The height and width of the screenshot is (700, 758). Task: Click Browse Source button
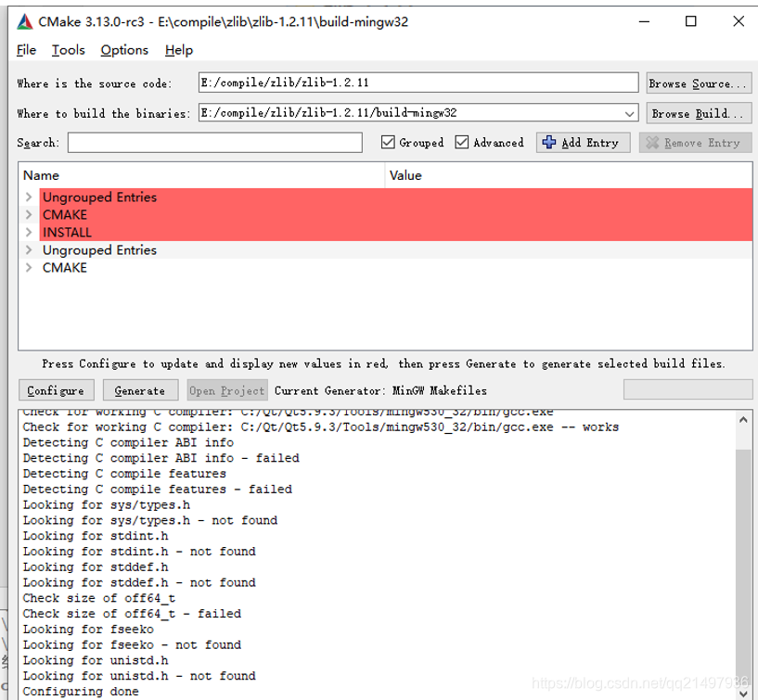point(699,83)
